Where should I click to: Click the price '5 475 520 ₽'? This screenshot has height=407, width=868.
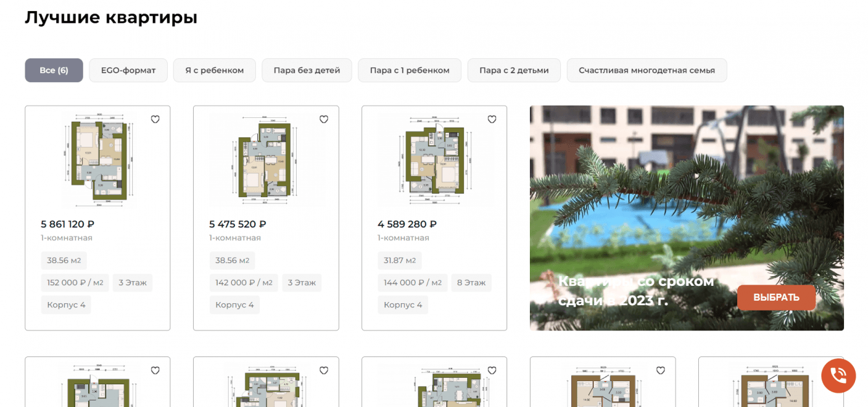click(238, 224)
